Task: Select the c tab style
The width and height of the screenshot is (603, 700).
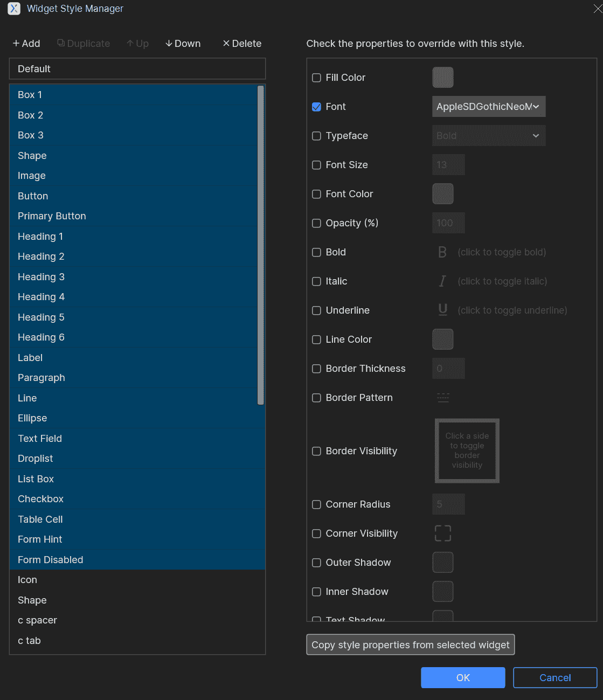Action: click(137, 641)
